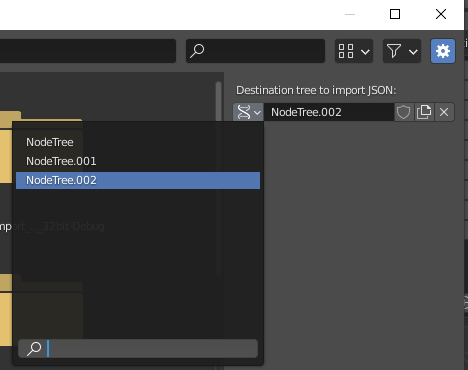
Task: Click the node tree search field in popup
Action: tap(138, 349)
